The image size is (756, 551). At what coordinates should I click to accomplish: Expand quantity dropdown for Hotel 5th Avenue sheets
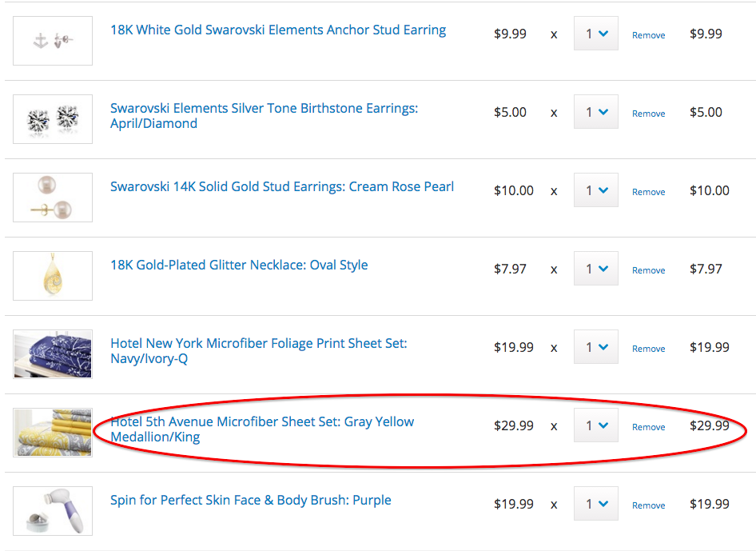pyautogui.click(x=596, y=426)
